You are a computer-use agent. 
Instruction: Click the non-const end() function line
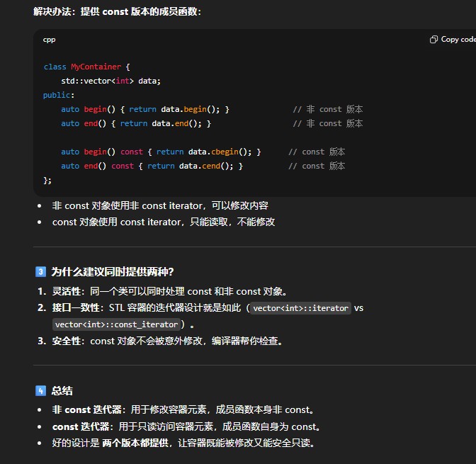[x=135, y=123]
